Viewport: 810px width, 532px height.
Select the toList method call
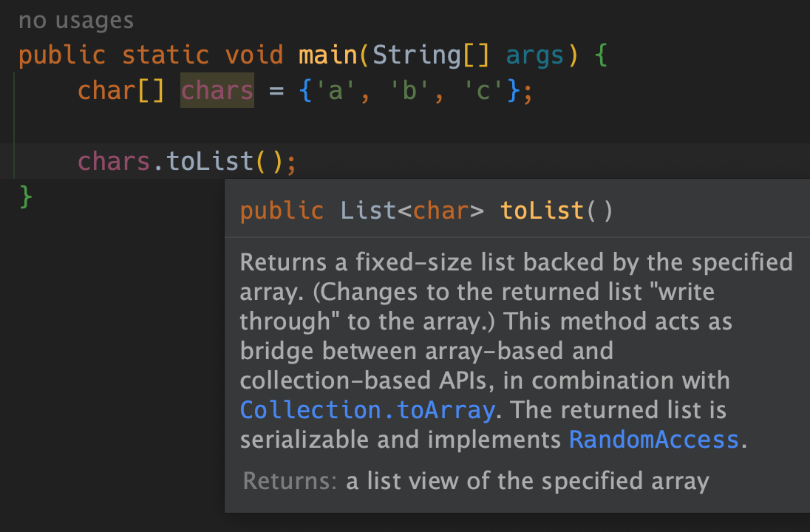coord(210,161)
